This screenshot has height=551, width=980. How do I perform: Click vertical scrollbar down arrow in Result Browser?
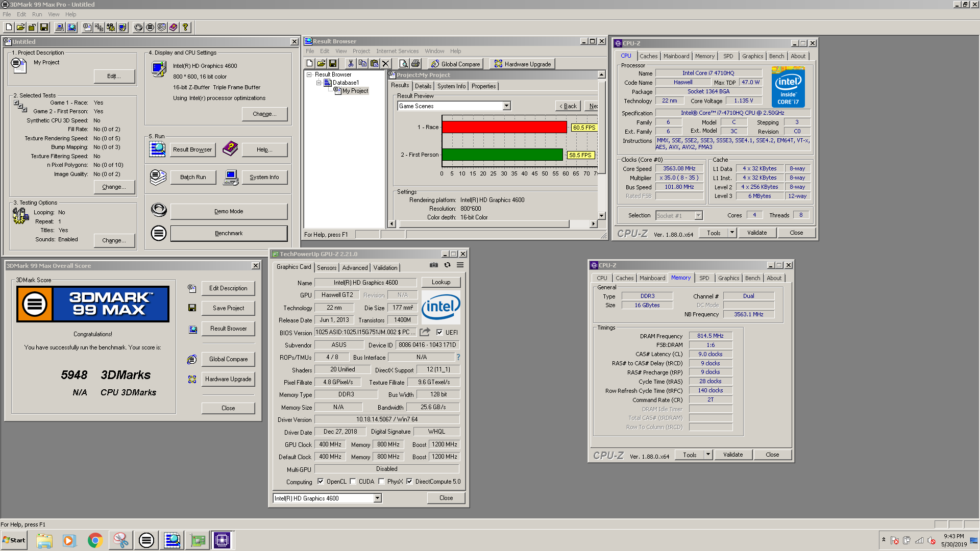coord(601,216)
